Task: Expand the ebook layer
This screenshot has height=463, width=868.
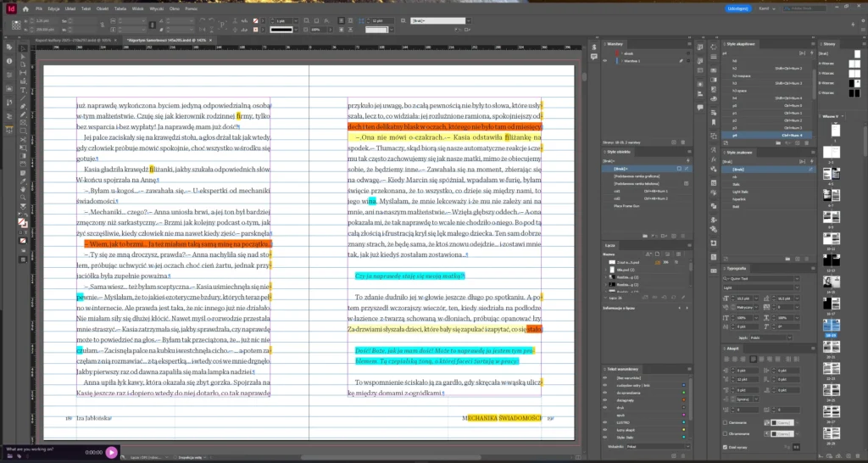Action: point(621,53)
